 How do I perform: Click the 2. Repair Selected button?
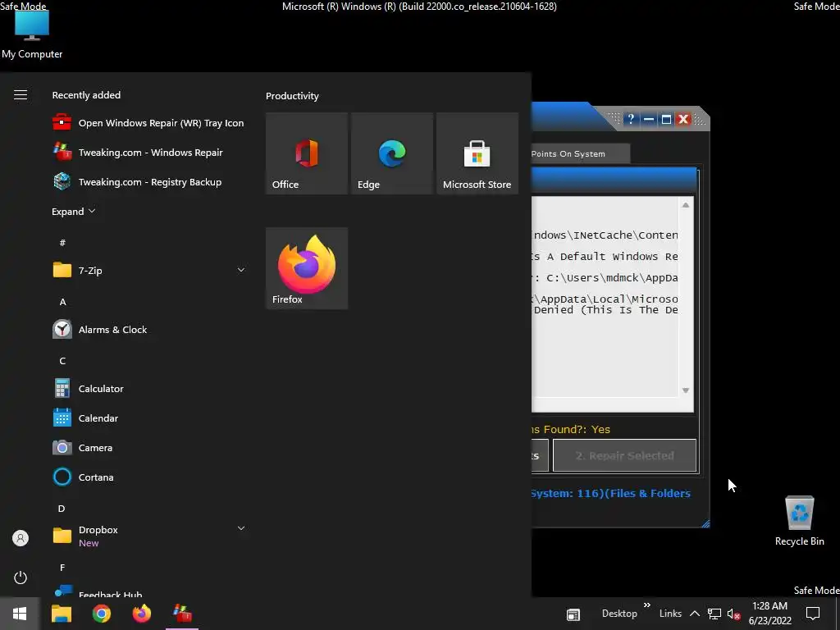click(x=624, y=455)
